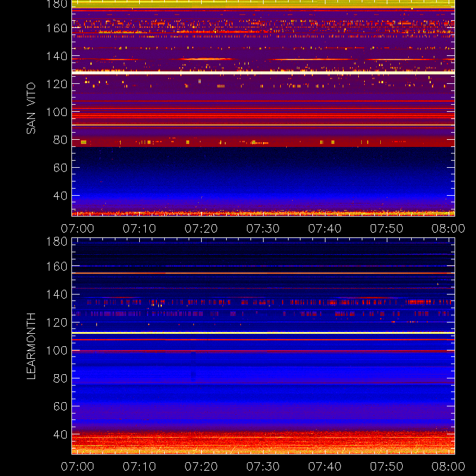Click 07:50 time label below San Vito plot
This screenshot has width=476, height=476.
(386, 228)
